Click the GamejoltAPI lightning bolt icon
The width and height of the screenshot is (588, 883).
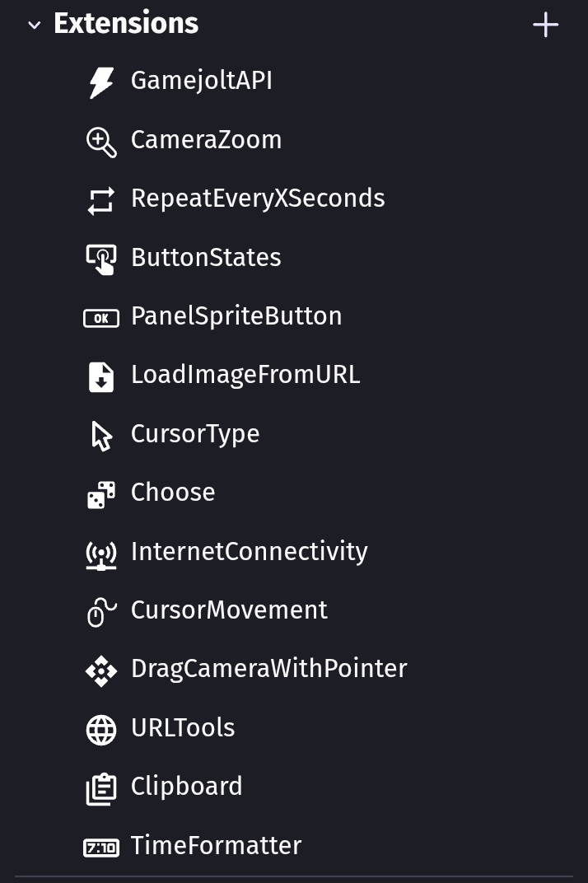101,82
